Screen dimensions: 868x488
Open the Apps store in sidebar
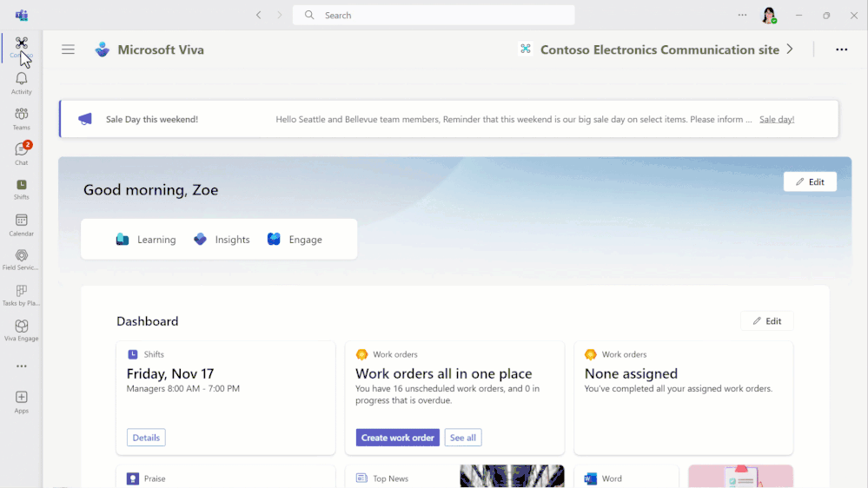[x=21, y=402]
